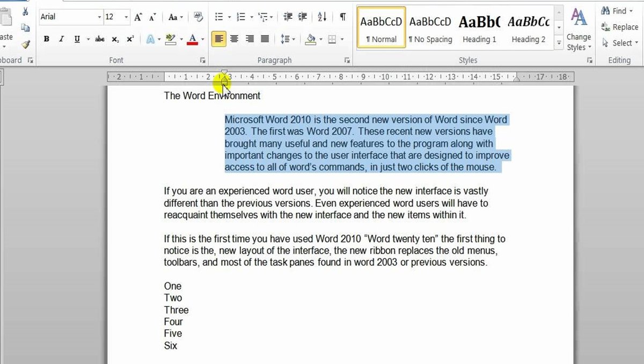Image resolution: width=644 pixels, height=364 pixels.
Task: Click the Replace button
Action: coord(620,27)
